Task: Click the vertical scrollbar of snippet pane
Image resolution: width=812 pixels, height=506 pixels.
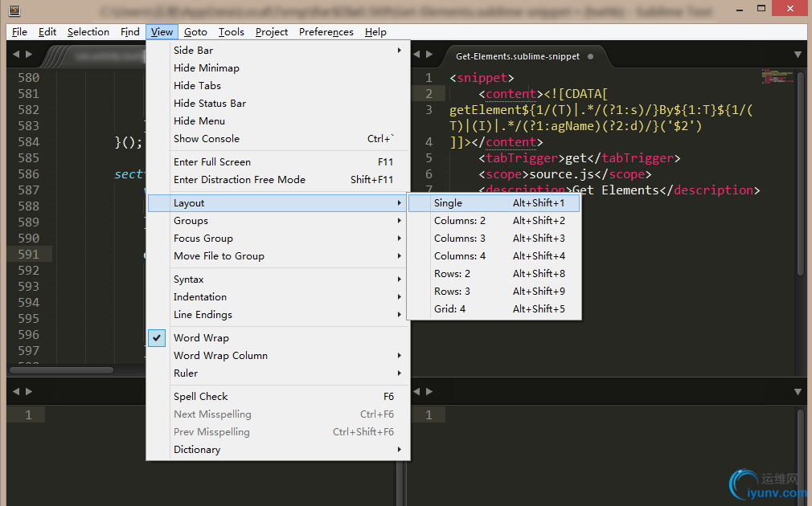Action: [801, 173]
